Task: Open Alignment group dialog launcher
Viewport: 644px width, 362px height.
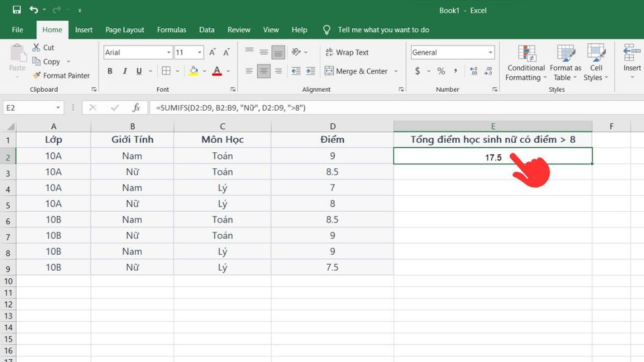Action: click(401, 89)
